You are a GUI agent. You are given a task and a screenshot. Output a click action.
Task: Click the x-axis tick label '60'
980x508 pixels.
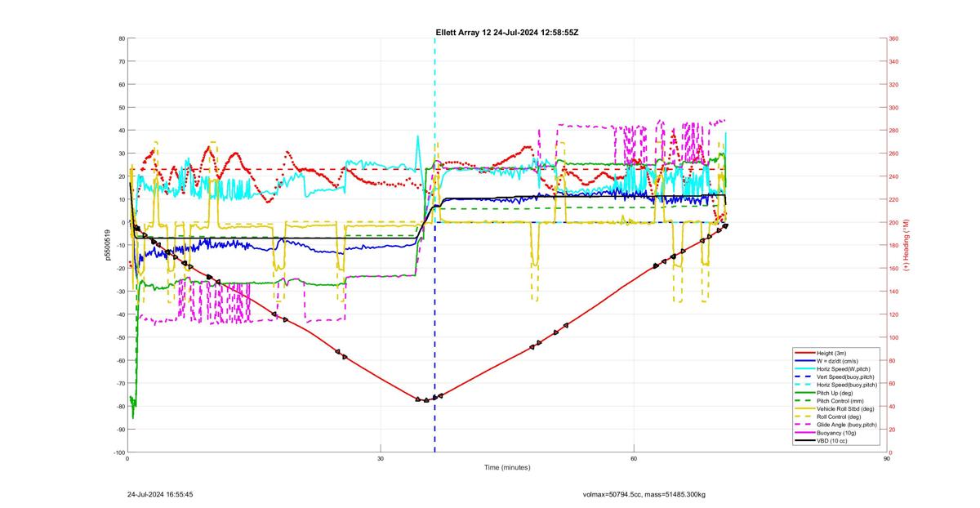(635, 459)
